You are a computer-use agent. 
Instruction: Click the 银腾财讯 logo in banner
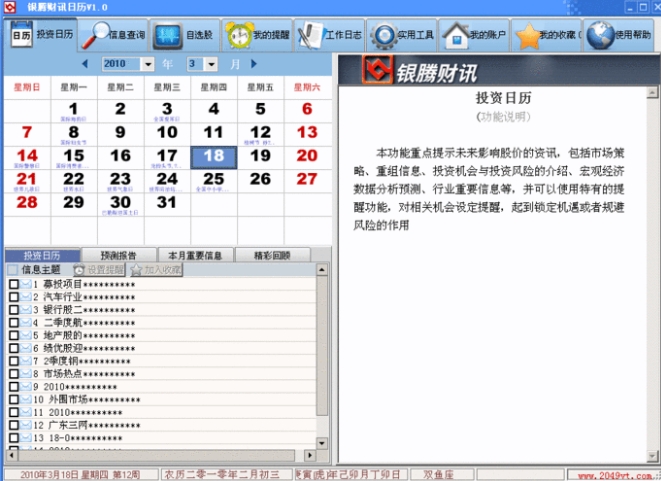point(377,70)
